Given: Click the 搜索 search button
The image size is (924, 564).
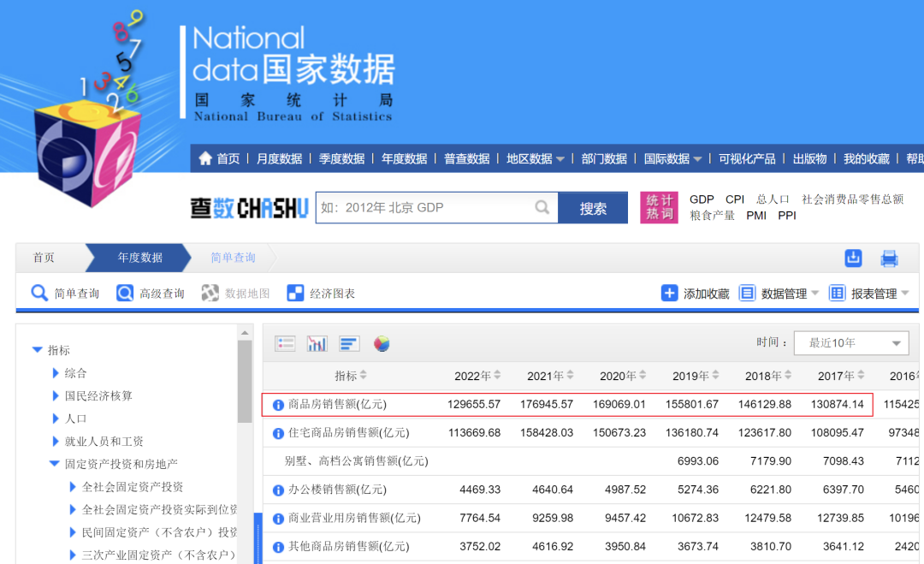Looking at the screenshot, I should pyautogui.click(x=593, y=207).
